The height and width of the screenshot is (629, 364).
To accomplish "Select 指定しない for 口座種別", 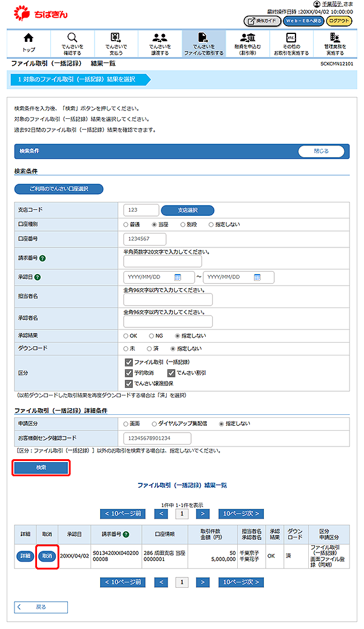I will point(211,224).
